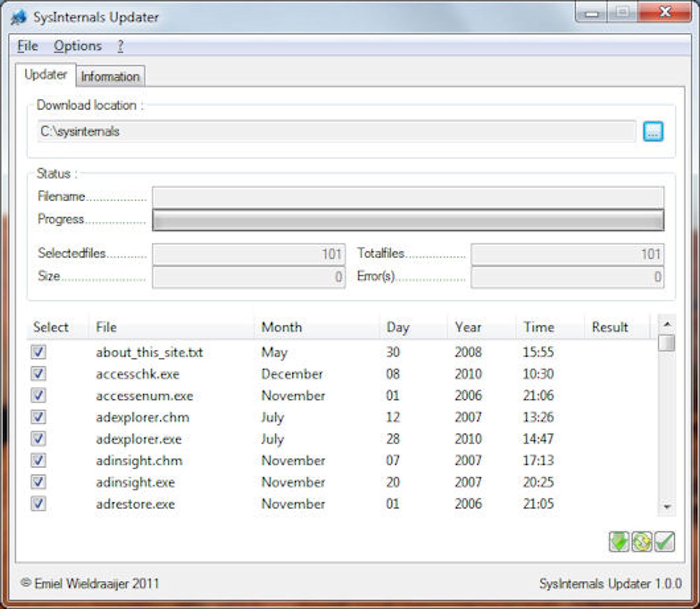
Task: Sort by the Year column header
Action: [482, 327]
